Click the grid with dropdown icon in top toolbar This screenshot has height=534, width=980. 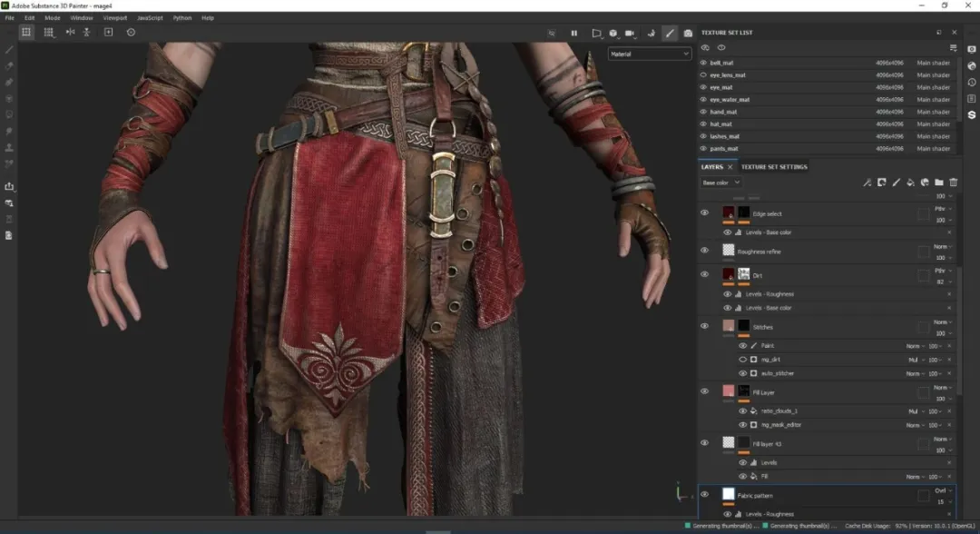(x=49, y=32)
